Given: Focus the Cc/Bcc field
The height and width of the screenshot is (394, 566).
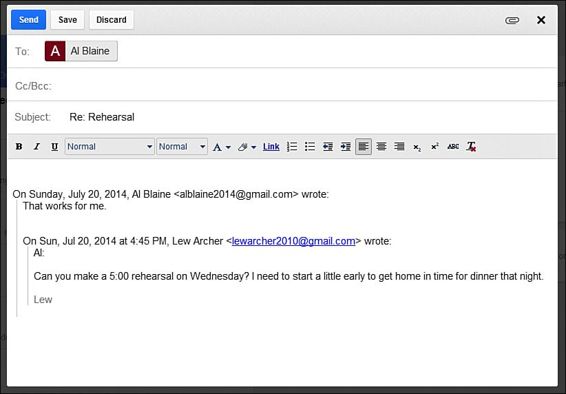Looking at the screenshot, I should [282, 86].
